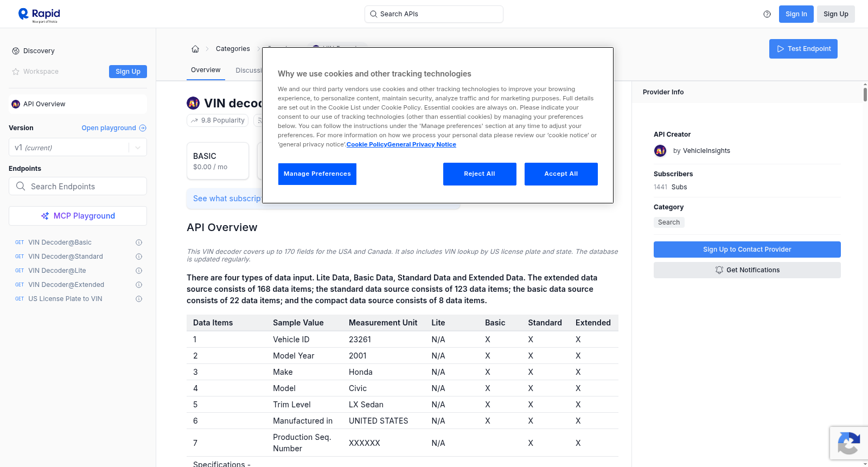The width and height of the screenshot is (868, 467).
Task: Select VIN Decoder@Basic endpoint
Action: coord(60,242)
